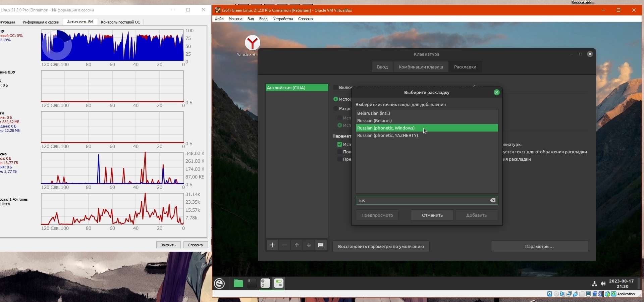Click the Справка button in the session information window
Screen dimensions: 644x302
[196, 245]
